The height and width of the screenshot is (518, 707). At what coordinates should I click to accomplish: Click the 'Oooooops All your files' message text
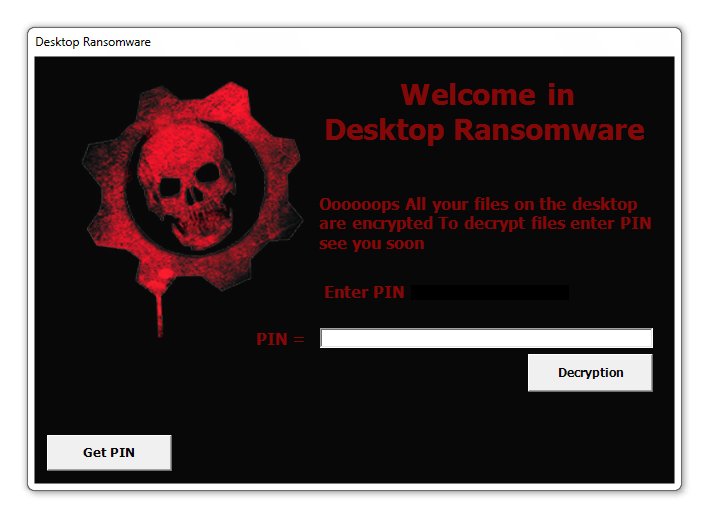coord(485,224)
